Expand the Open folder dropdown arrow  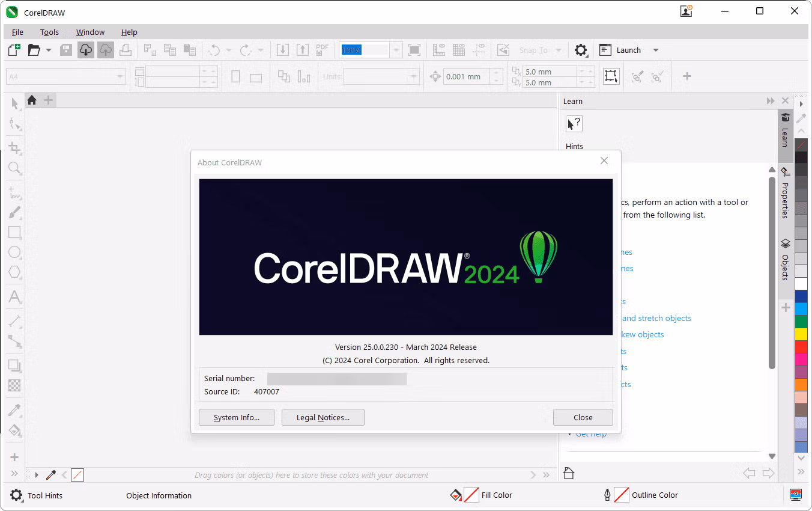click(49, 50)
